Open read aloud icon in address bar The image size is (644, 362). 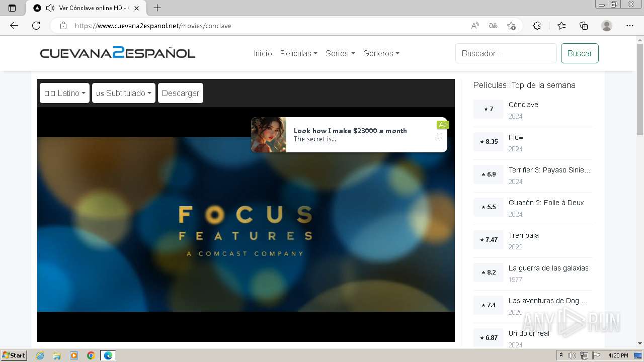475,26
